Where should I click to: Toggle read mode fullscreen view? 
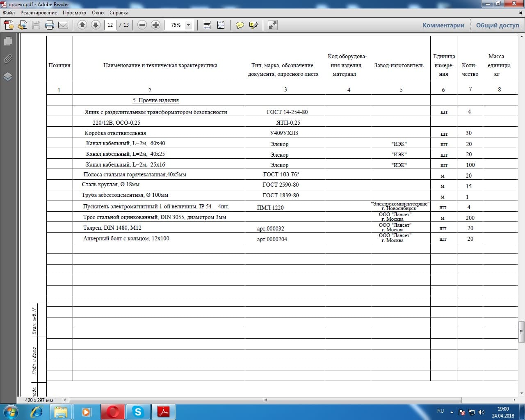[x=272, y=25]
